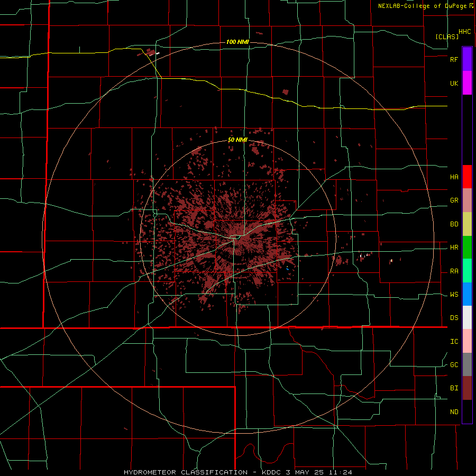Select the WS blue legend swatch

coord(467,294)
